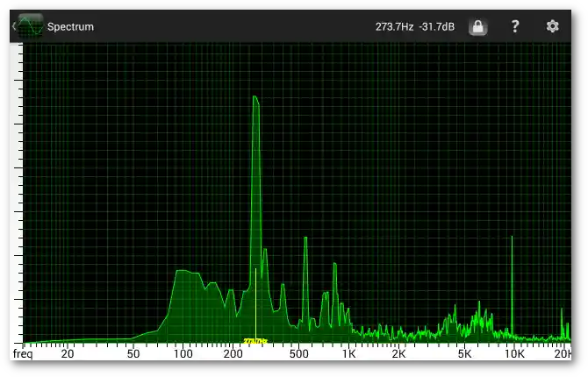Screen dimensions: 588x377
Task: Click the 10K frequency axis label
Action: pyautogui.click(x=514, y=353)
